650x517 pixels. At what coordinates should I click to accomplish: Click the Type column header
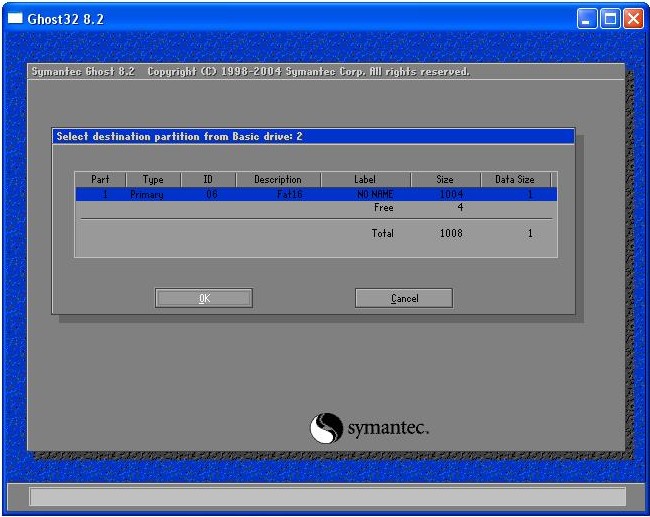click(153, 180)
